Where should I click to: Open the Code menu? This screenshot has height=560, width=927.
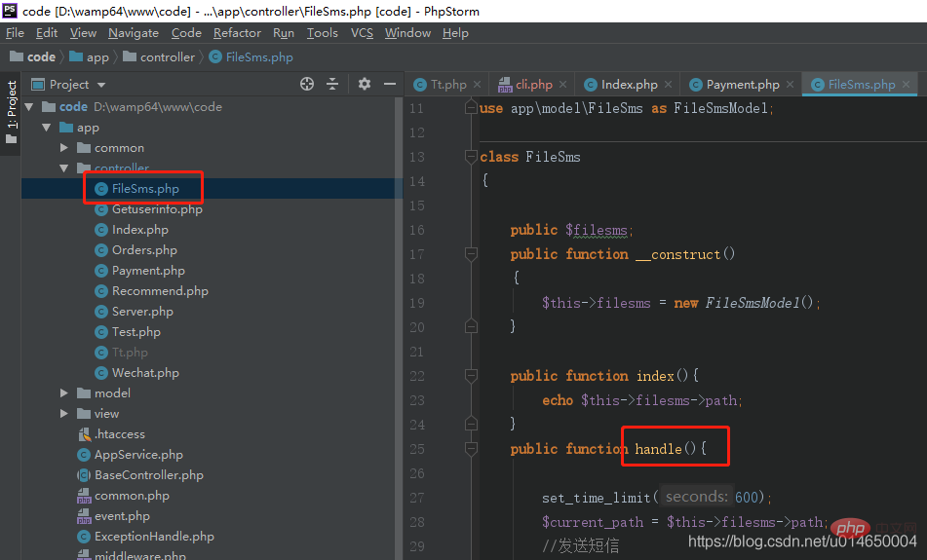pos(186,33)
